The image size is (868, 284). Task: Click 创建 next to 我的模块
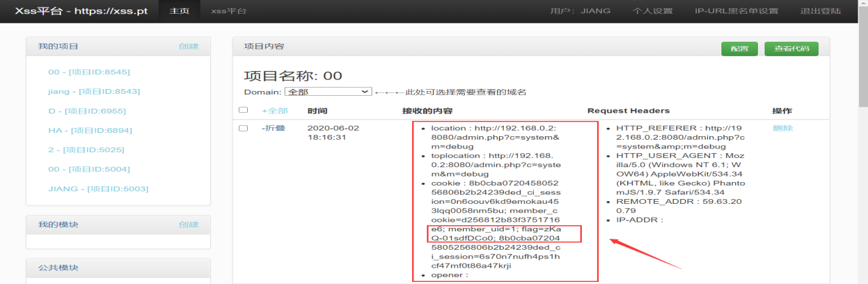[188, 224]
